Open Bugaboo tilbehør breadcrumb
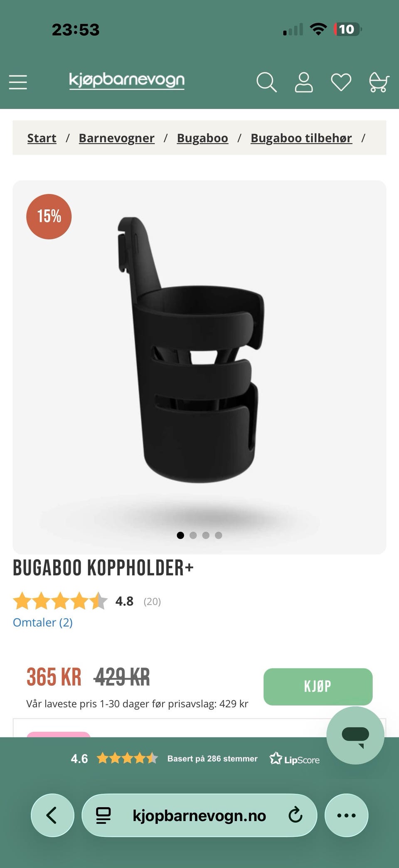Viewport: 399px width, 868px height. tap(301, 138)
